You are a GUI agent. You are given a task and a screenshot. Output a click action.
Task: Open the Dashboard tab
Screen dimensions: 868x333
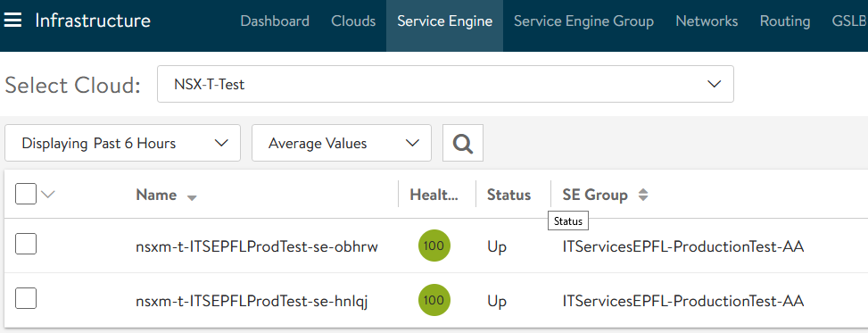[275, 21]
